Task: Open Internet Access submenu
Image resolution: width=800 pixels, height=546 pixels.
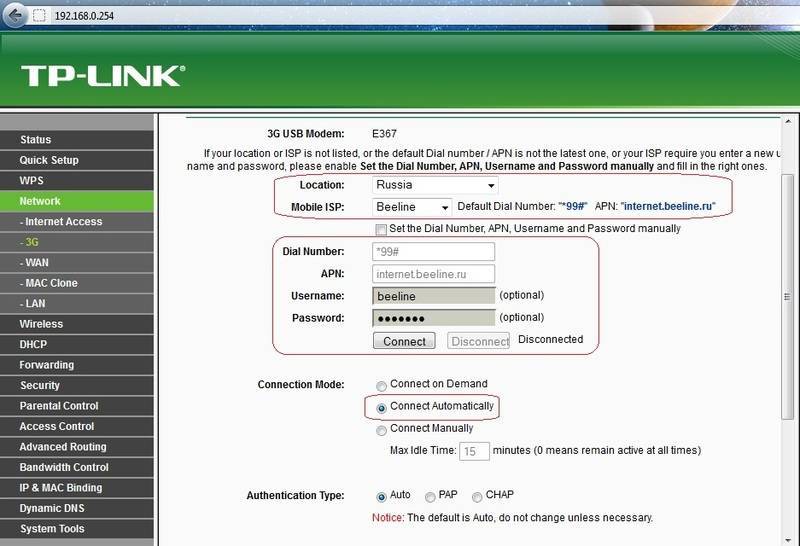Action: (77, 221)
